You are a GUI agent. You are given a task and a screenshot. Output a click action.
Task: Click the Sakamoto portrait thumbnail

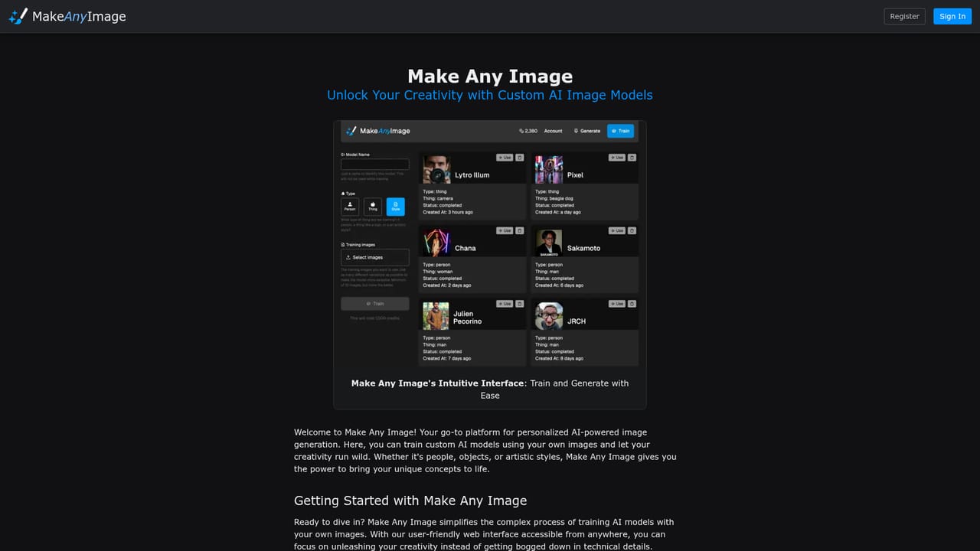(x=549, y=243)
